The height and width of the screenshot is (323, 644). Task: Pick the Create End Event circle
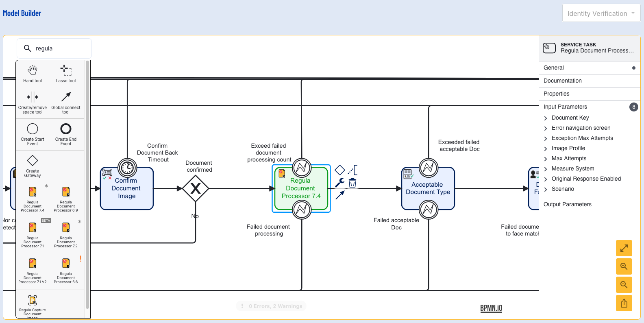pos(66,134)
